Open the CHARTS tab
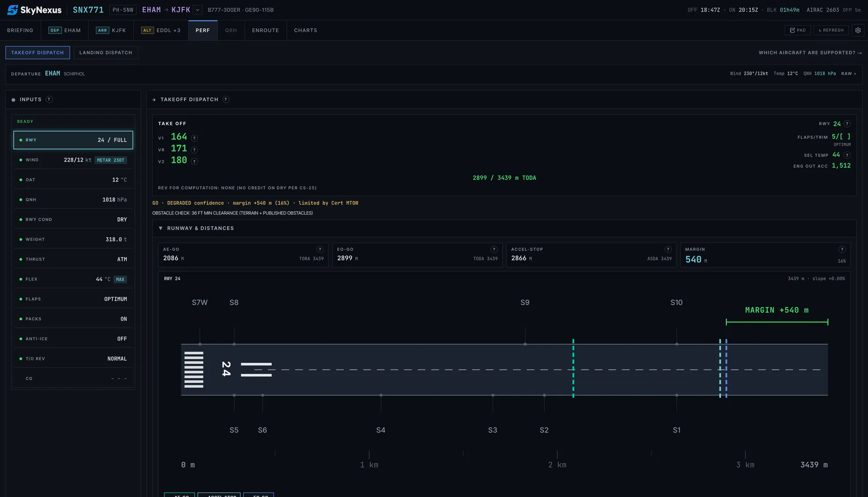The width and height of the screenshot is (868, 497). [306, 30]
